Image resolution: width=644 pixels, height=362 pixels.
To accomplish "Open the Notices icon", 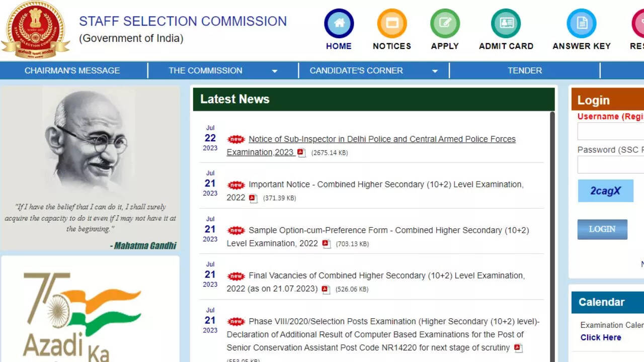I will [x=391, y=24].
